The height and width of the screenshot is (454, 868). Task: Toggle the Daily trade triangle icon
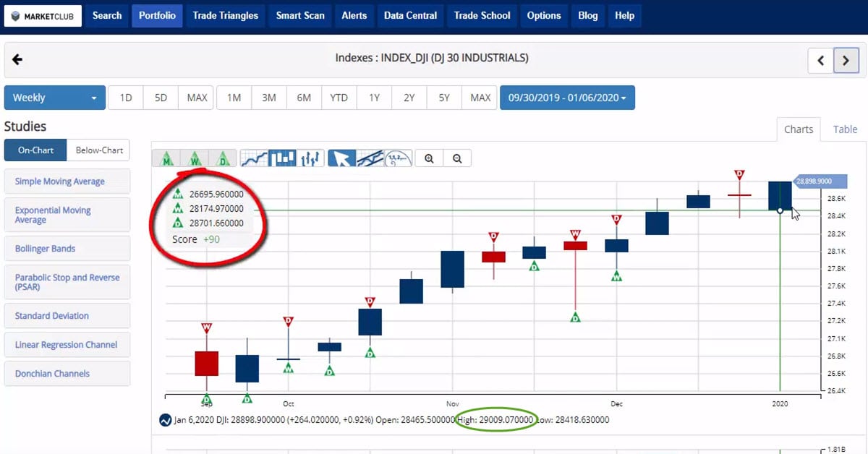[x=223, y=158]
